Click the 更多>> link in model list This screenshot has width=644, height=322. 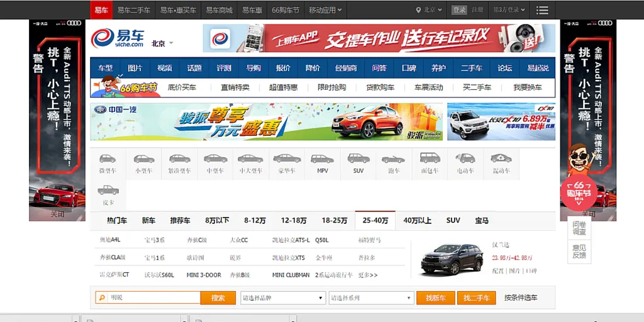pyautogui.click(x=367, y=275)
